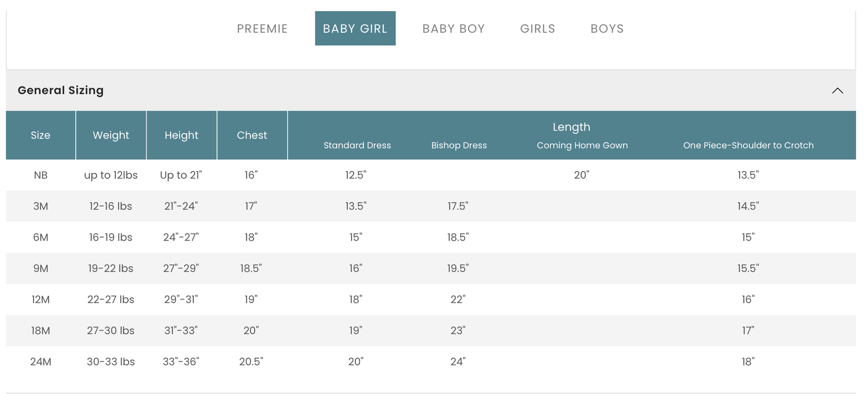Click the Size column header

(x=41, y=135)
